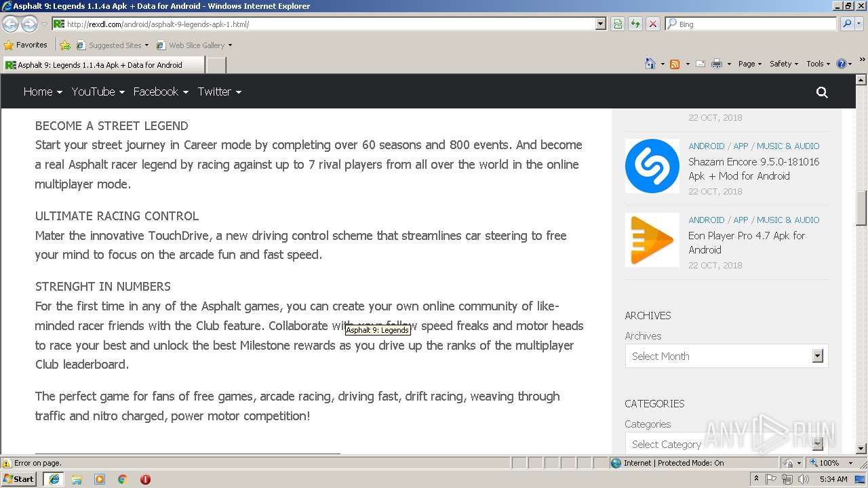Viewport: 868px width, 488px height.
Task: Open the Safety menu
Action: [784, 64]
